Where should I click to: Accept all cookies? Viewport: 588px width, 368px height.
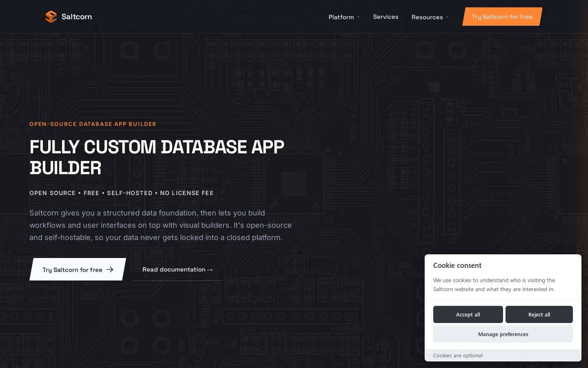468,314
